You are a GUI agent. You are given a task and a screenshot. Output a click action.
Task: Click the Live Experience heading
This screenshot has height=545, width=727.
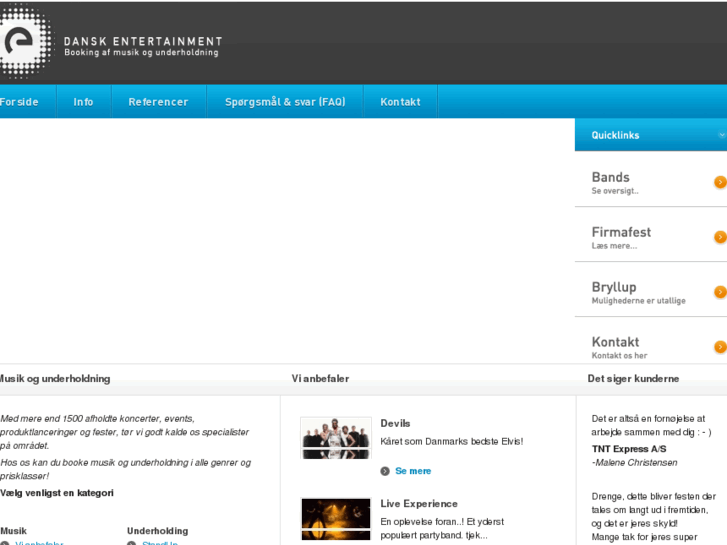point(419,504)
